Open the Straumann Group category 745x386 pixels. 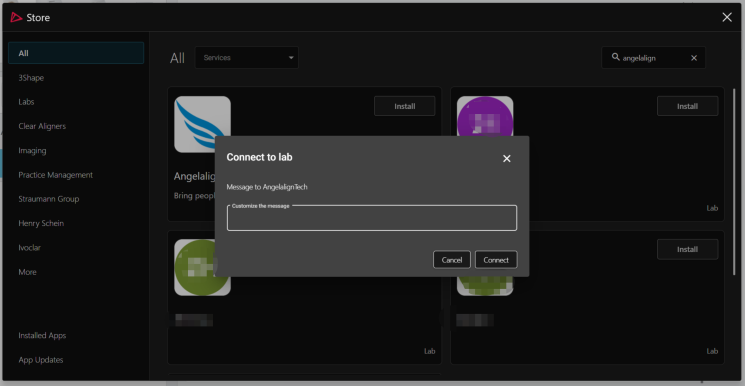pyautogui.click(x=48, y=199)
